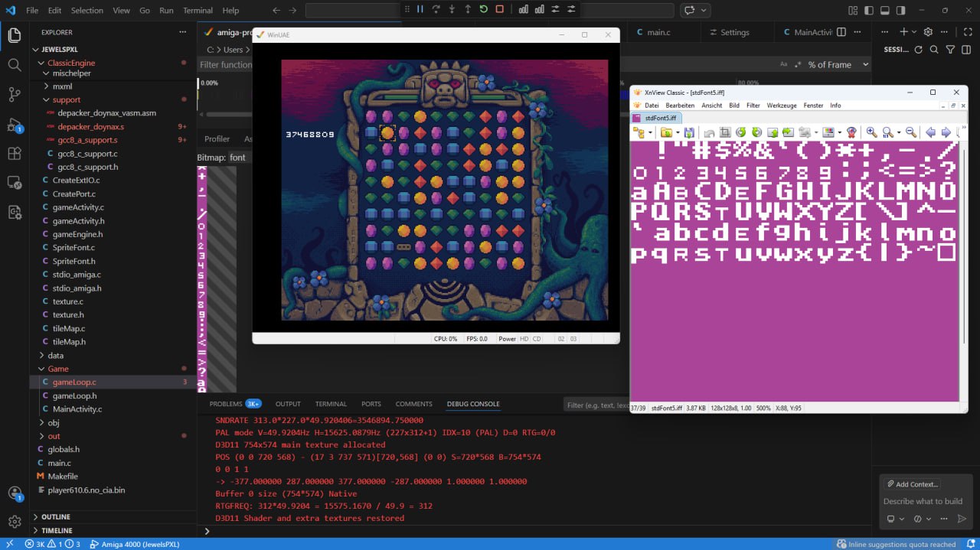Click the zoom in magnifier in XnView
Viewport: 980px width, 550px height.
[x=871, y=133]
